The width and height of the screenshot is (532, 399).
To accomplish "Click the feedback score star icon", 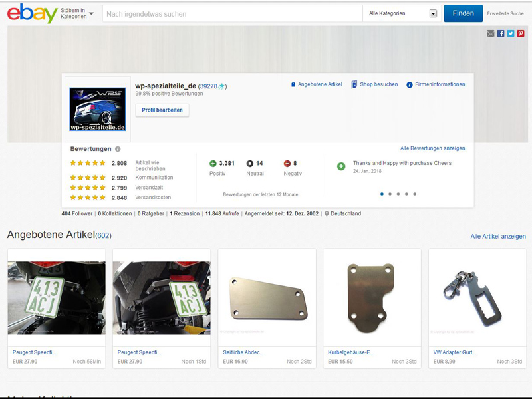I will (221, 86).
